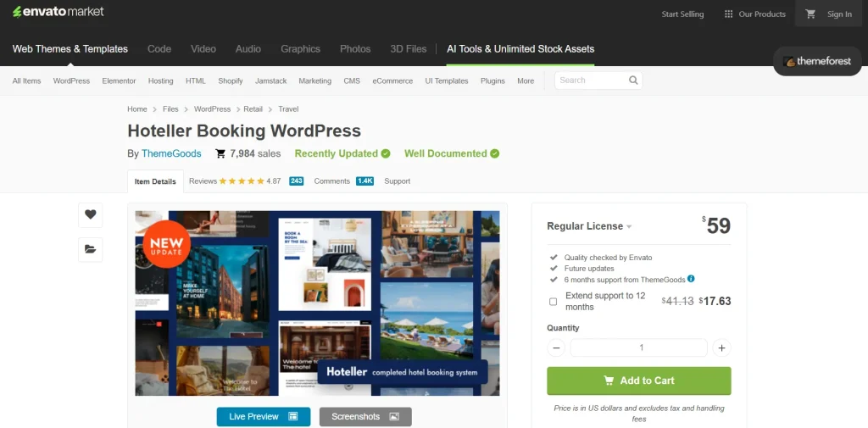The image size is (868, 428).
Task: Click the Hoteller theme preview image
Action: click(317, 303)
